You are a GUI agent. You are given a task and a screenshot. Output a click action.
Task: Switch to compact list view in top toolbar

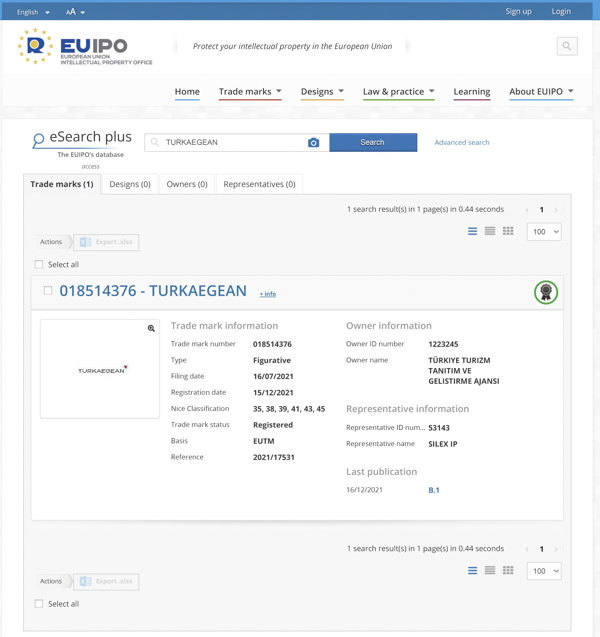coord(490,231)
